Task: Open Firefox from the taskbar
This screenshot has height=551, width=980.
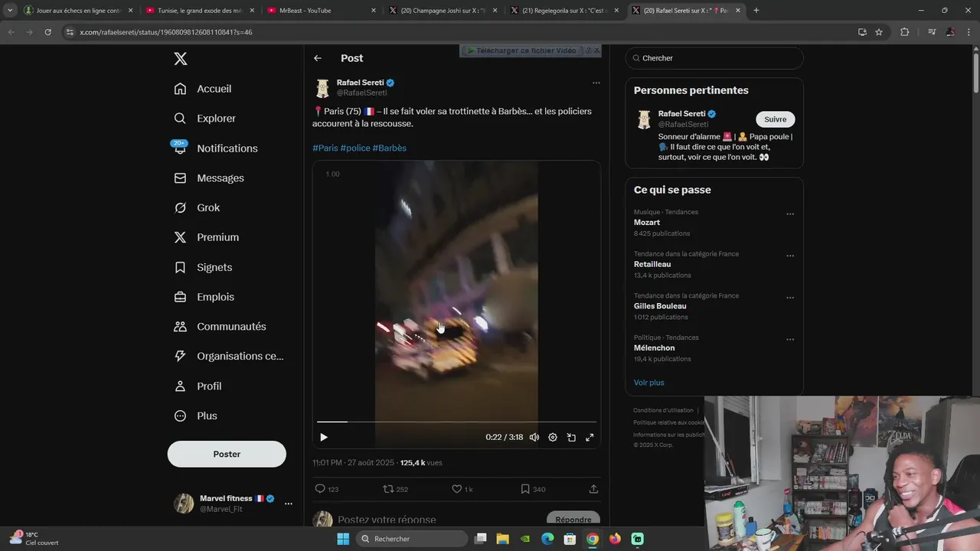Action: (x=615, y=539)
